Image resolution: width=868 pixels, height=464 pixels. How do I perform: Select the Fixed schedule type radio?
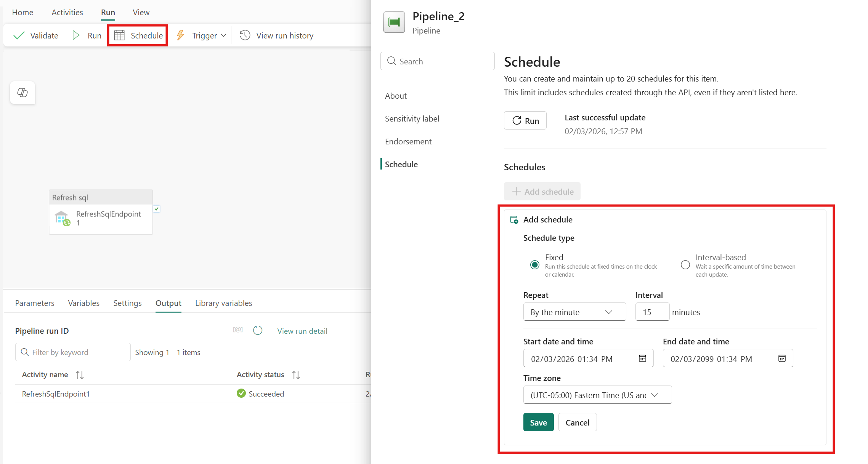click(535, 265)
